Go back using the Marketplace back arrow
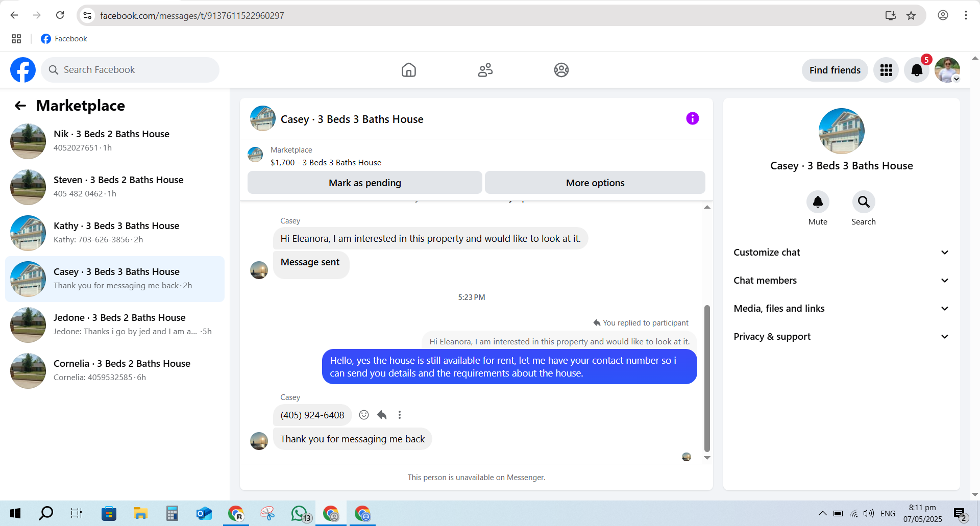The height and width of the screenshot is (526, 980). (x=20, y=106)
